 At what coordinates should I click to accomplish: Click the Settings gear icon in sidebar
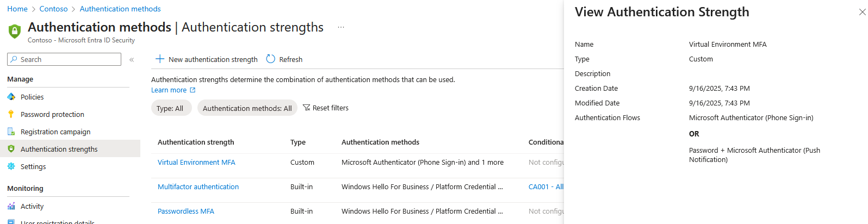[x=11, y=166]
